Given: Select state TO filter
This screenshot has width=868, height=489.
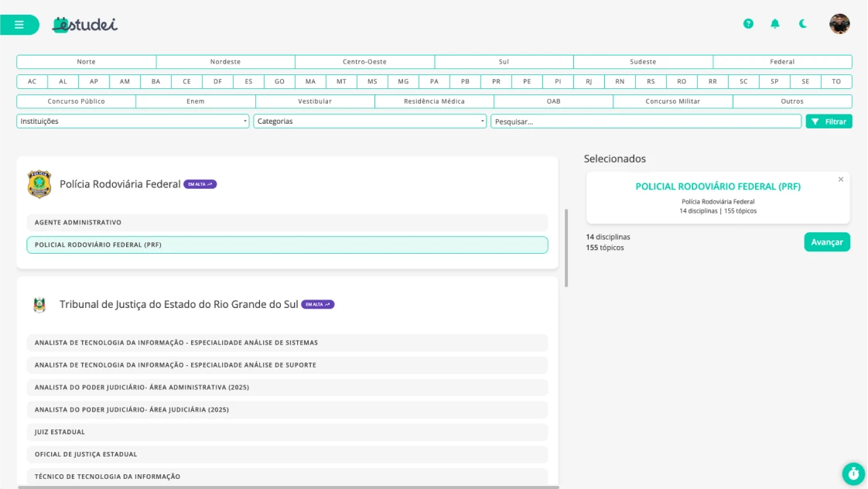Looking at the screenshot, I should tap(836, 81).
